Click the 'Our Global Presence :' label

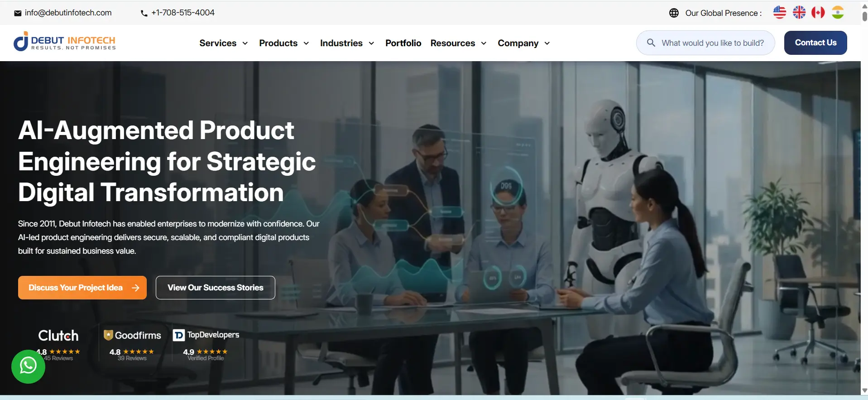click(724, 13)
